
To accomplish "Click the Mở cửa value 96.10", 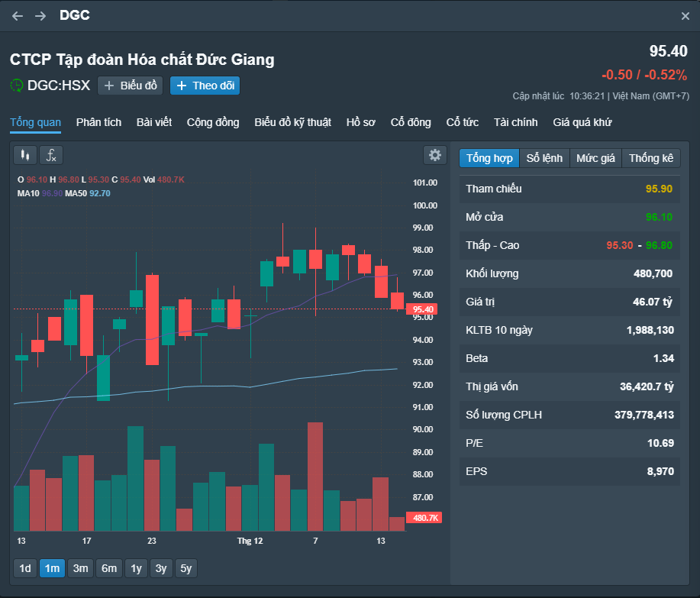I will point(659,217).
